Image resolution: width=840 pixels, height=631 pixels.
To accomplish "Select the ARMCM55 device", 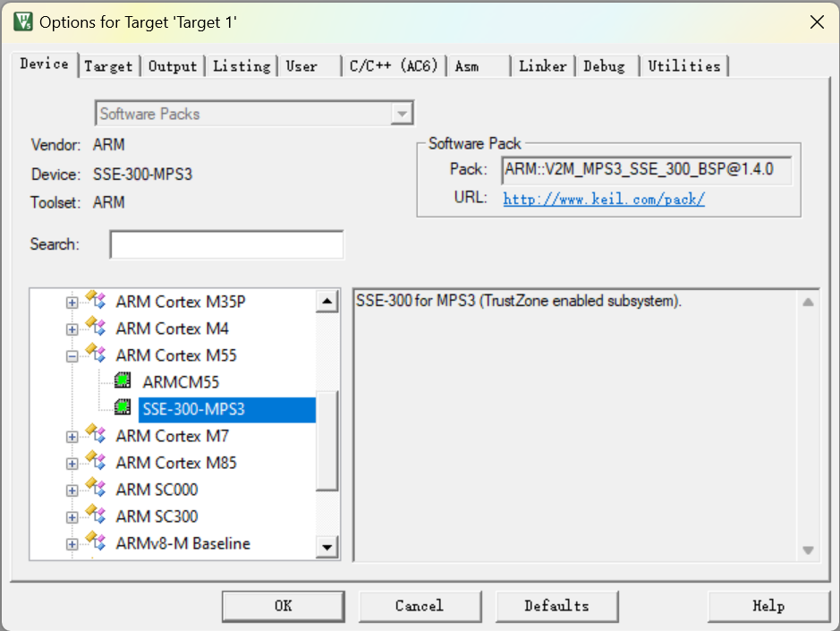I will [x=181, y=382].
